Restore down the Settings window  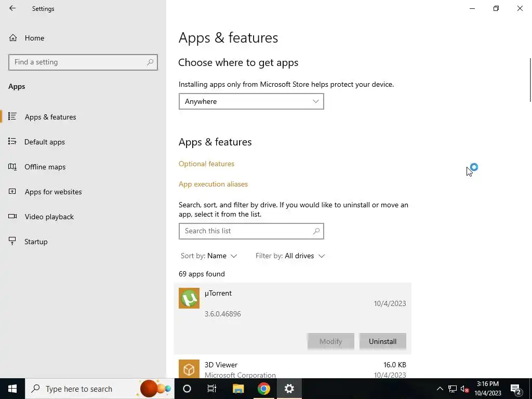tap(496, 8)
